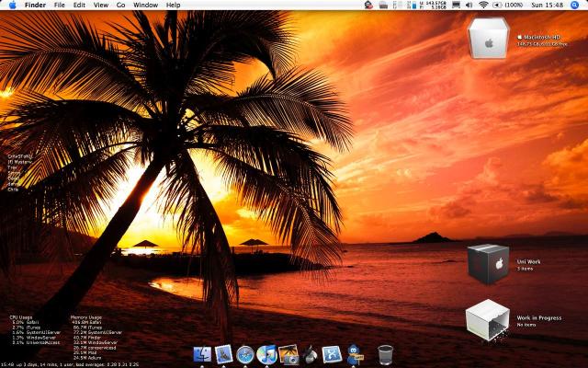Click the iTunes row under CPU Usage
The image size is (588, 368).
tap(26, 328)
